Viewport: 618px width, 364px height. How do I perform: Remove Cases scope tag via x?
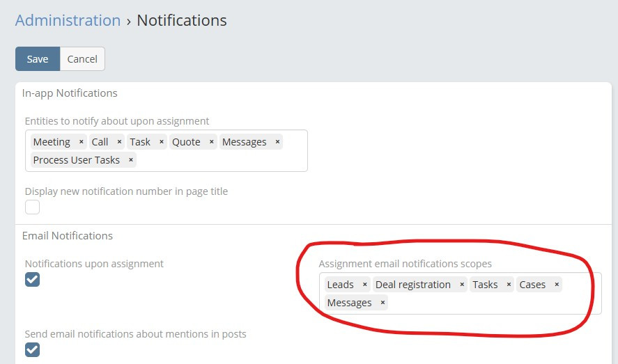pyautogui.click(x=557, y=285)
